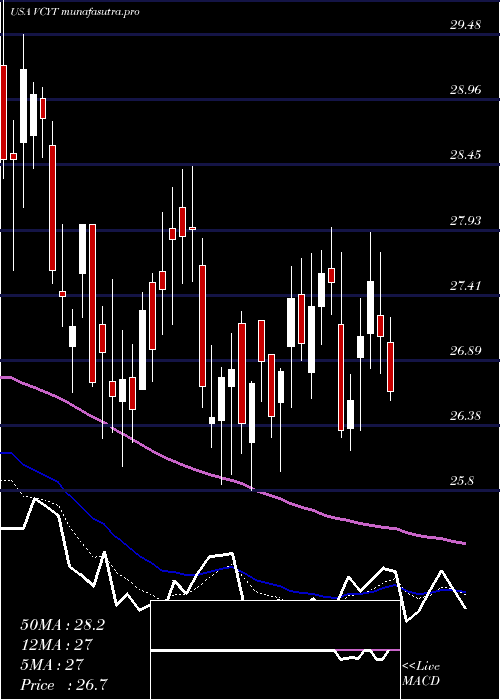Click the 'USA VCYT munafasutra.pro' chart title
Screen dimensions: 500x700
pos(76,12)
